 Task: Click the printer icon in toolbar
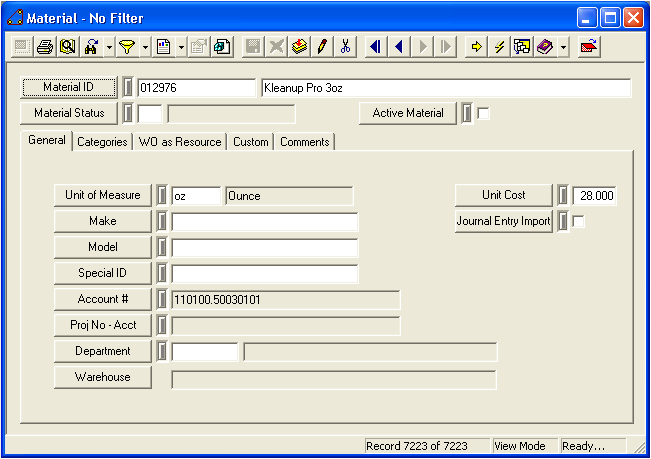(x=44, y=47)
